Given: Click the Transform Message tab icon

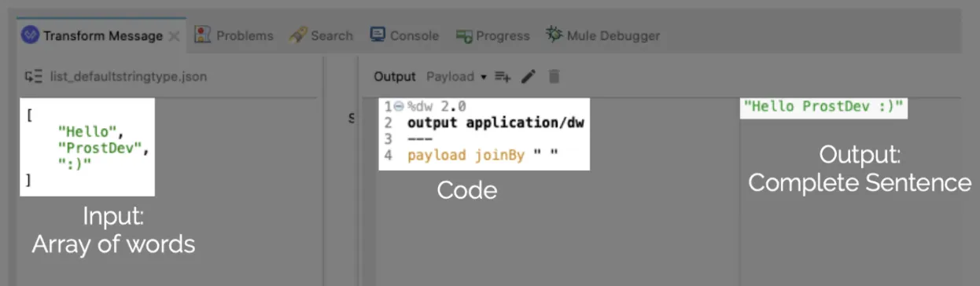Looking at the screenshot, I should click(x=30, y=35).
